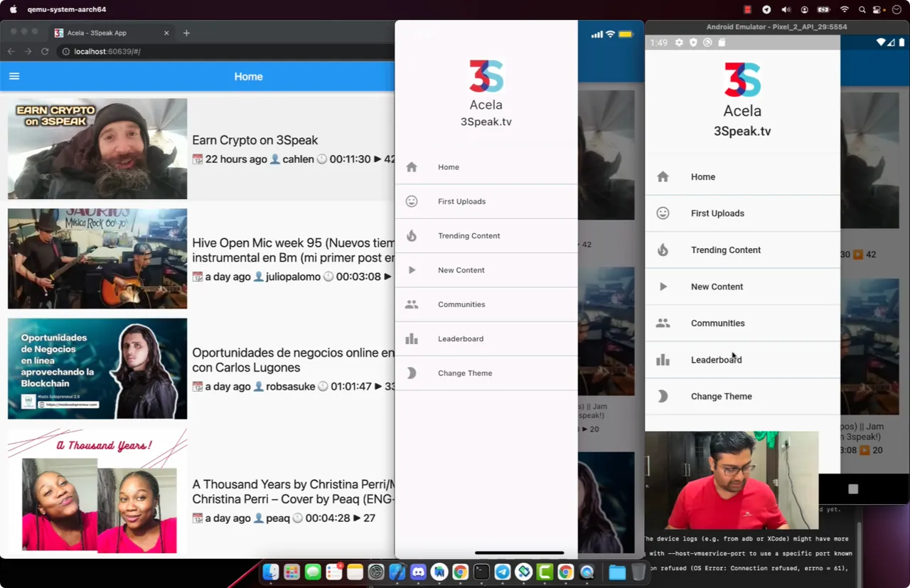Click the flame icon in the Android drawer
The height and width of the screenshot is (588, 910).
click(663, 250)
